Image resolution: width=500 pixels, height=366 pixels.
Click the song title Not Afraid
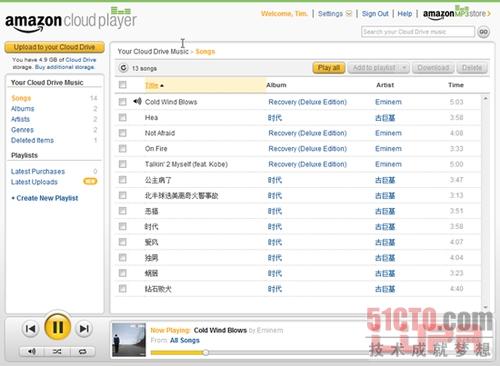(160, 133)
